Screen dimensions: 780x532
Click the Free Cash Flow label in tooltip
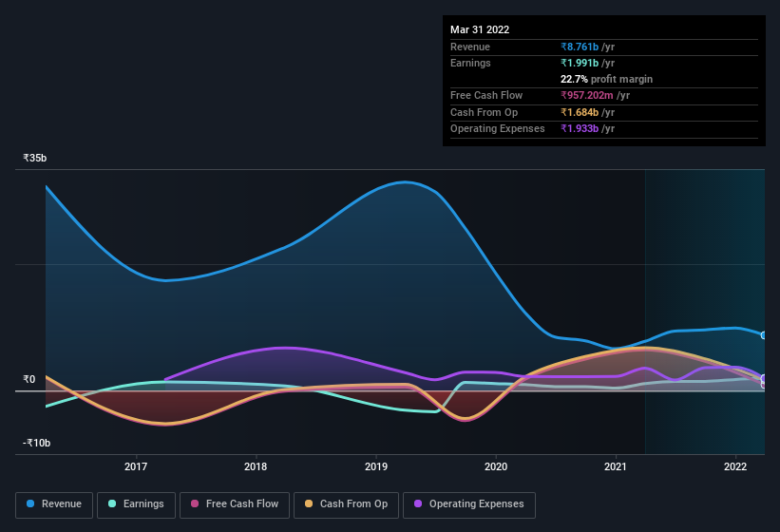coord(486,95)
